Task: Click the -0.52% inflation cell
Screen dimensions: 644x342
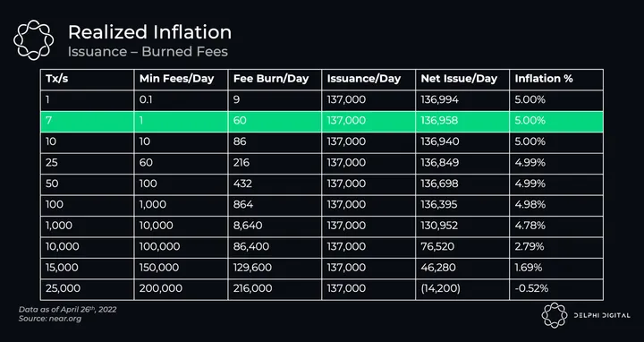Action: click(556, 288)
